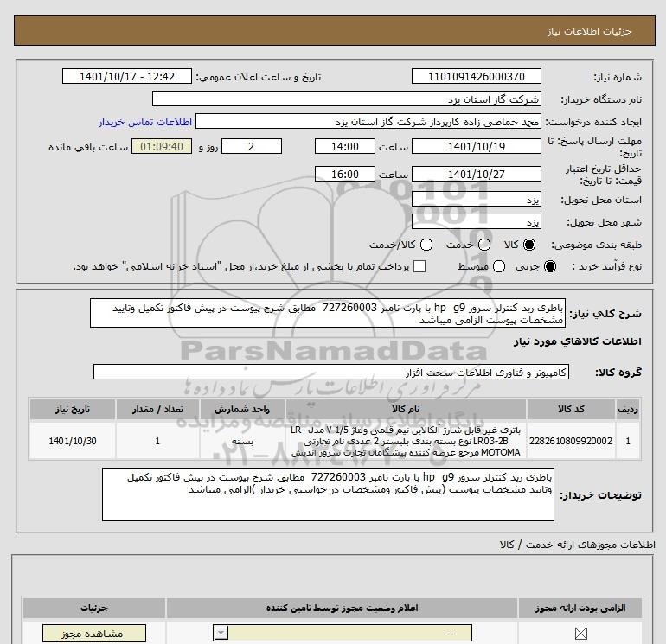
Task: Click the remaining time countdown 01:09:40
Action: (x=162, y=146)
